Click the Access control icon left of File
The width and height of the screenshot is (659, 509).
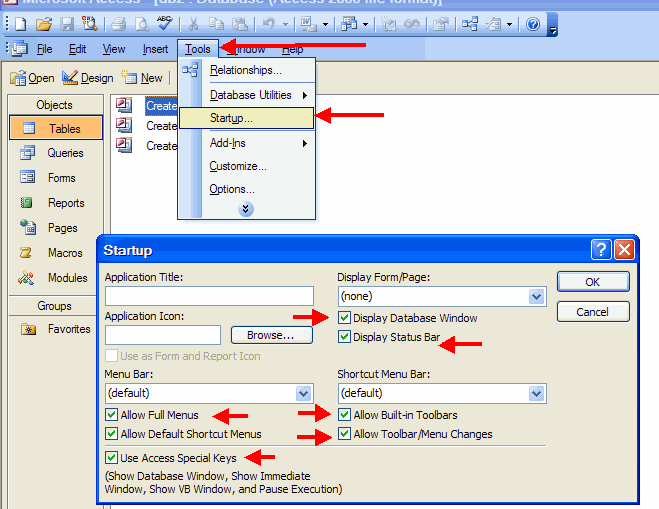tap(20, 49)
